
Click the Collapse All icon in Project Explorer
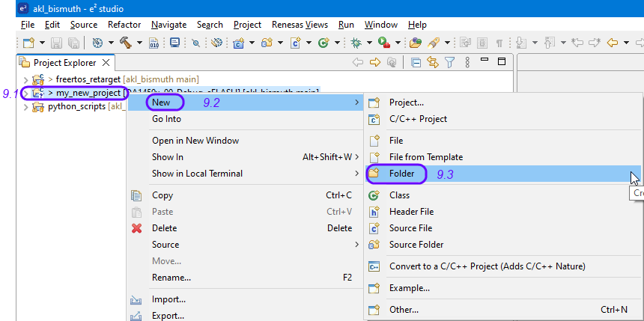pos(416,62)
